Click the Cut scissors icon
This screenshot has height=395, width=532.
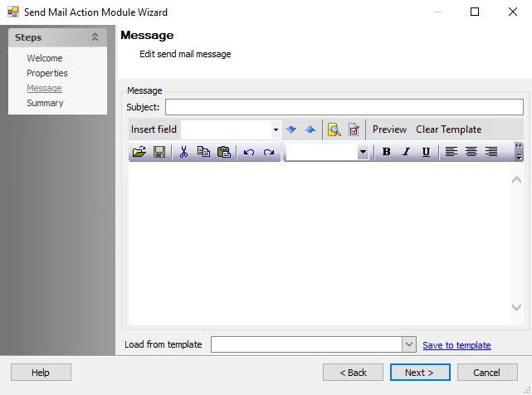[x=183, y=152]
